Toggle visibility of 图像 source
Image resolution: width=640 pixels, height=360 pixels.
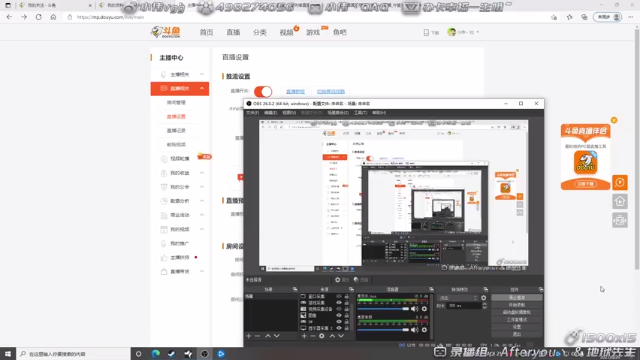339,316
